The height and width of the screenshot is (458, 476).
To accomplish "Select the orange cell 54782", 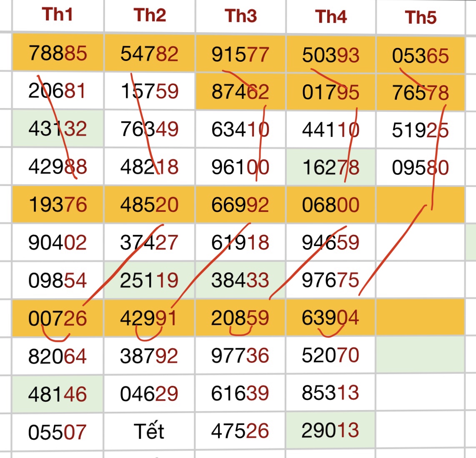I will pyautogui.click(x=149, y=54).
